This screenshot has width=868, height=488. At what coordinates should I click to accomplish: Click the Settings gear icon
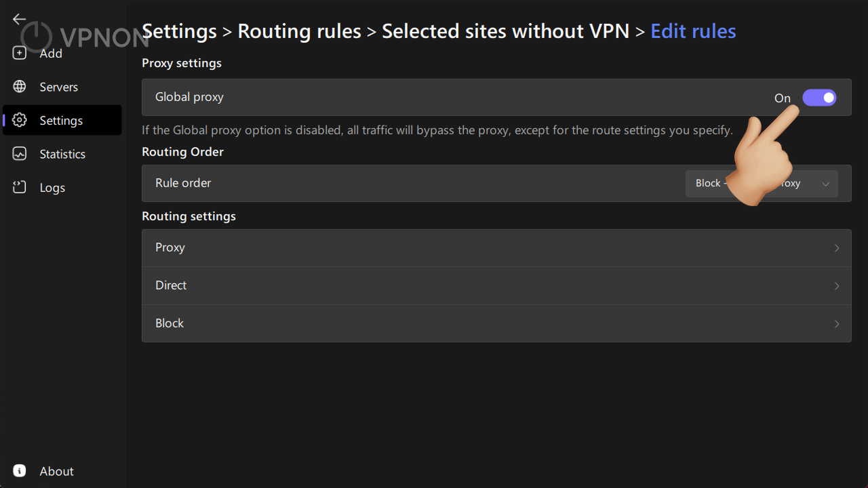pyautogui.click(x=20, y=121)
